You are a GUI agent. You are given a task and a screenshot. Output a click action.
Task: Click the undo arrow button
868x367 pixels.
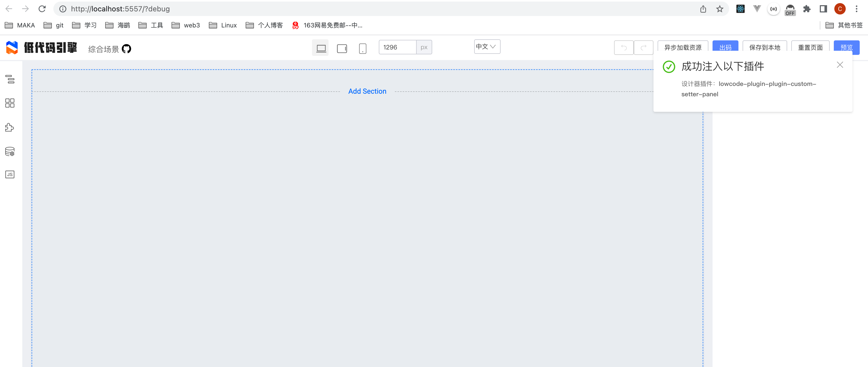(x=623, y=47)
